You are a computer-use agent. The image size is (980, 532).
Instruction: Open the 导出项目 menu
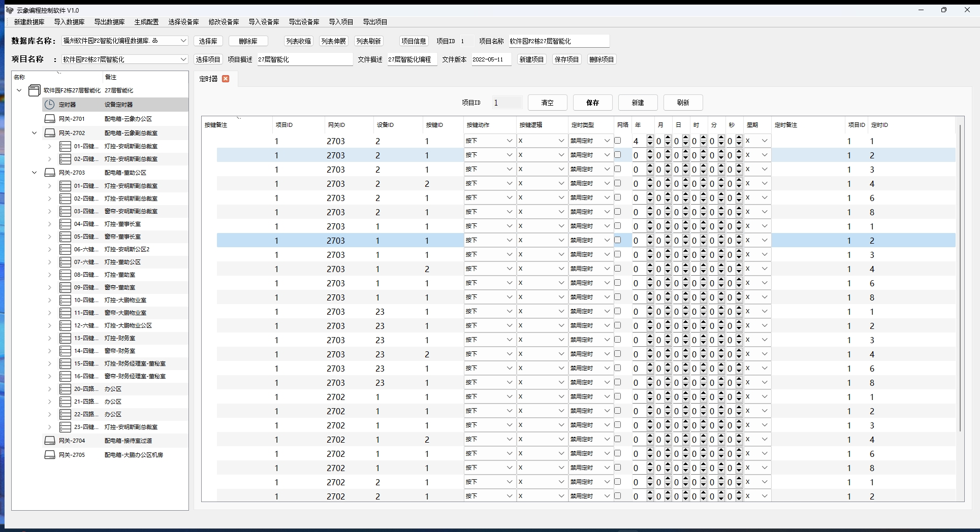pyautogui.click(x=375, y=22)
